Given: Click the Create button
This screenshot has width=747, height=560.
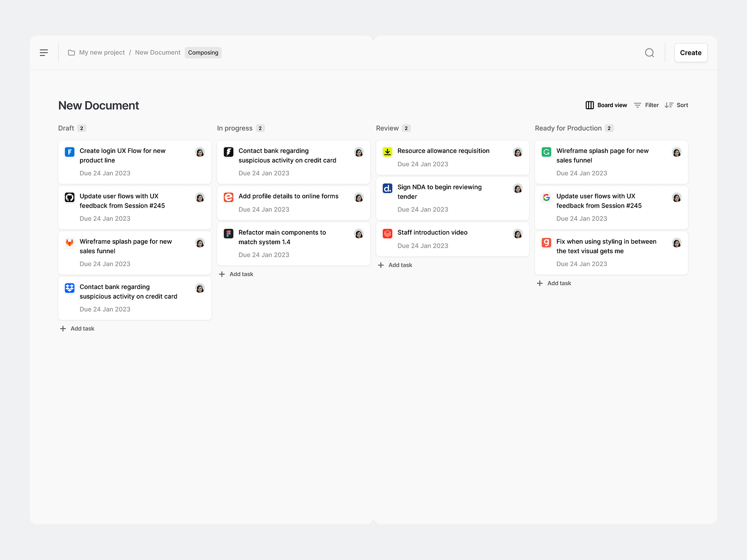Looking at the screenshot, I should click(x=690, y=53).
